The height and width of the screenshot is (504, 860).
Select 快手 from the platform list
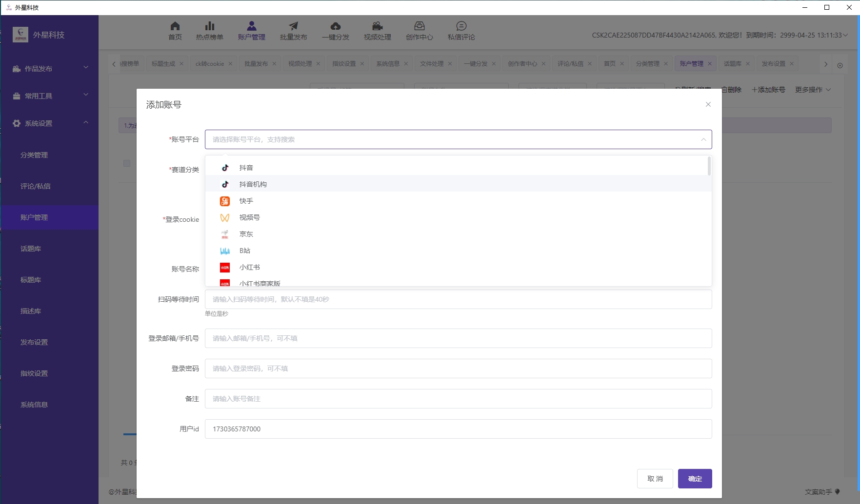pyautogui.click(x=246, y=201)
